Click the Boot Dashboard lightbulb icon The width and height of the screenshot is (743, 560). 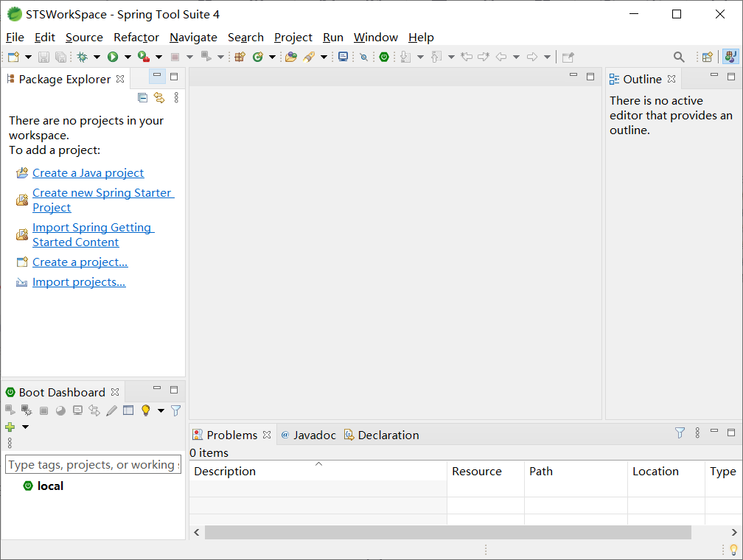(146, 410)
